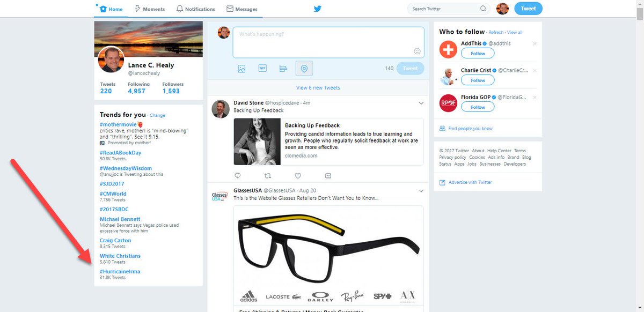Open the Michael Bennett trend
Screen dimensions: 644x312
point(120,219)
